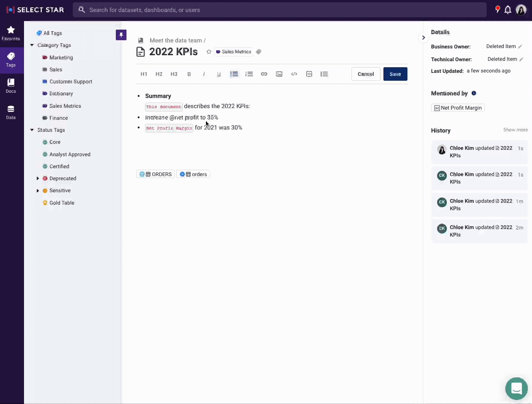The image size is (532, 404).
Task: Collapse the Category Tags section
Action: [32, 45]
